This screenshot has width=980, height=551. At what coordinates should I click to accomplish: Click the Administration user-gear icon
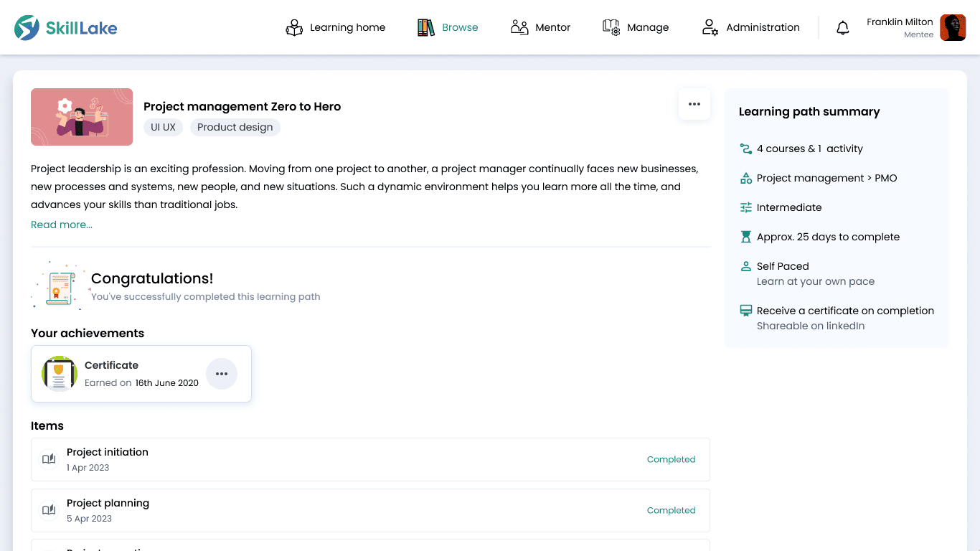click(710, 27)
